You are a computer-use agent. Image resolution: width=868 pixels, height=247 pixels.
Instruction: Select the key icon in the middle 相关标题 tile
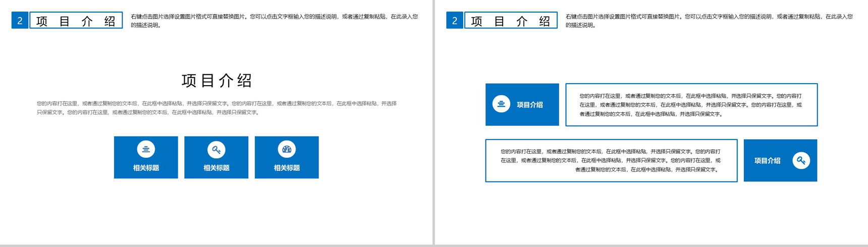coord(216,150)
